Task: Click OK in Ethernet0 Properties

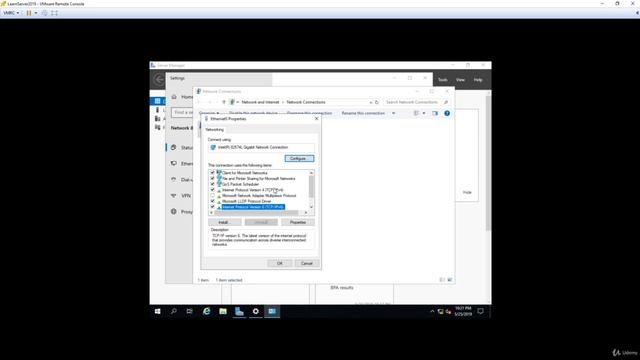Action: pos(280,263)
